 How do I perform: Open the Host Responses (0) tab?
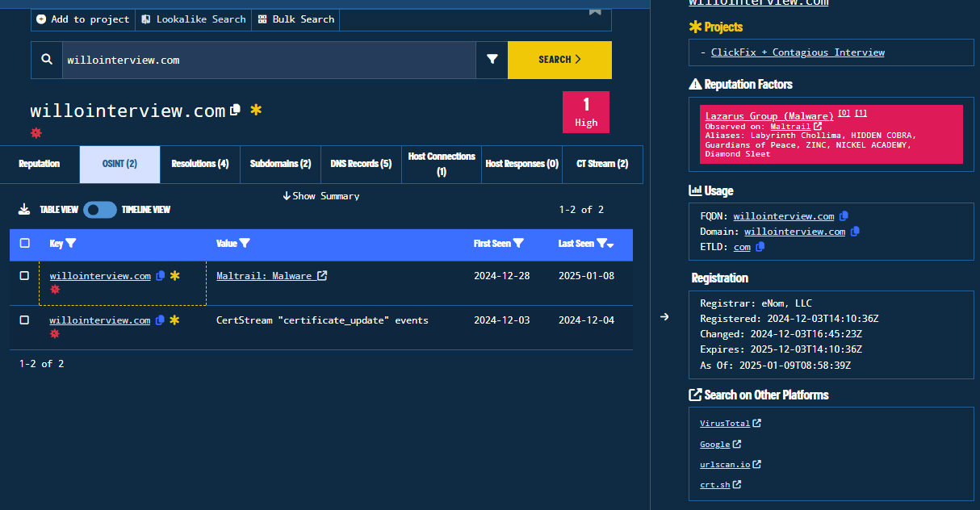522,164
